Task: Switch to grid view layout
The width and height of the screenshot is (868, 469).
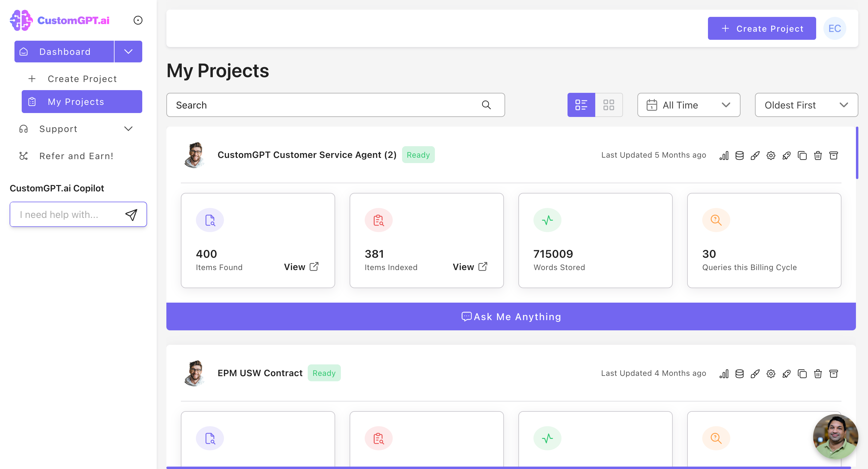Action: pyautogui.click(x=609, y=105)
